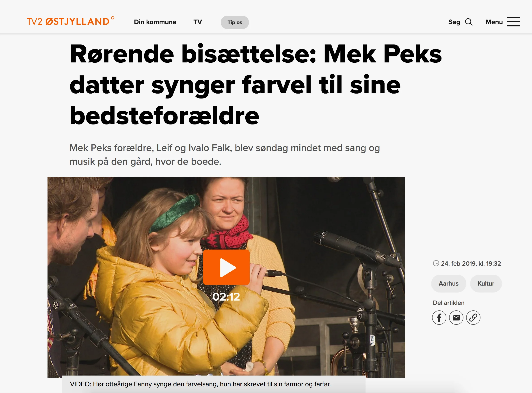Open the Menu label
This screenshot has width=532, height=393.
[494, 22]
